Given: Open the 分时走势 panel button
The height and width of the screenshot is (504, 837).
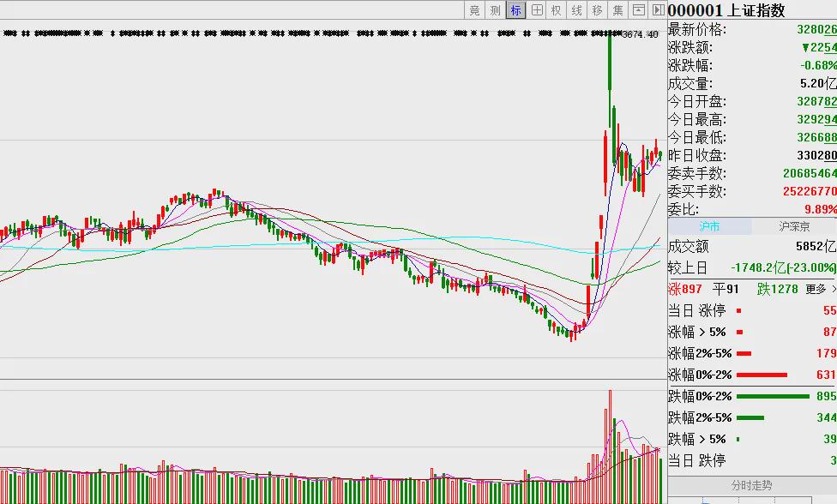Looking at the screenshot, I should click(x=752, y=485).
